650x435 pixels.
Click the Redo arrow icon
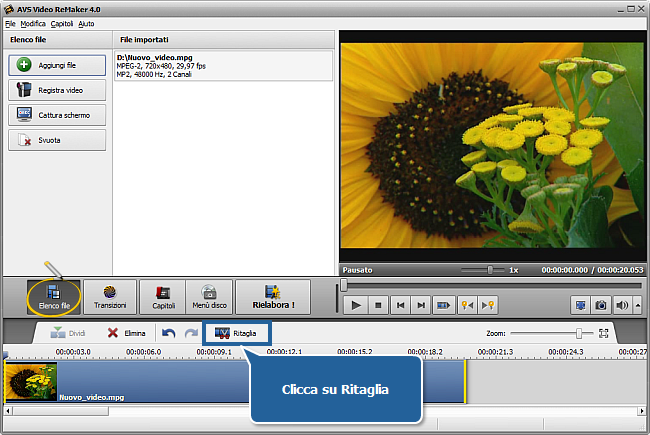click(190, 333)
